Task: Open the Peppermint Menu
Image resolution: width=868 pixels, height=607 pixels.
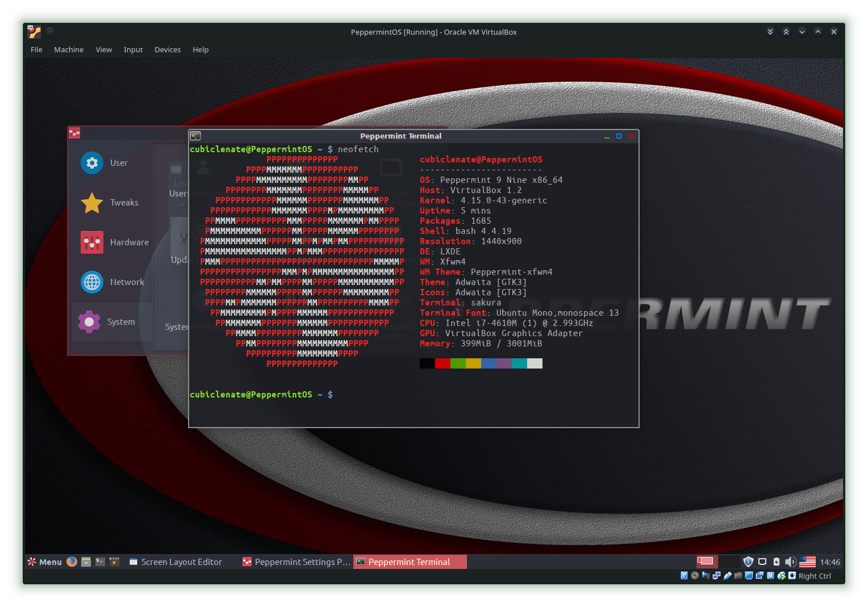Action: 44,562
